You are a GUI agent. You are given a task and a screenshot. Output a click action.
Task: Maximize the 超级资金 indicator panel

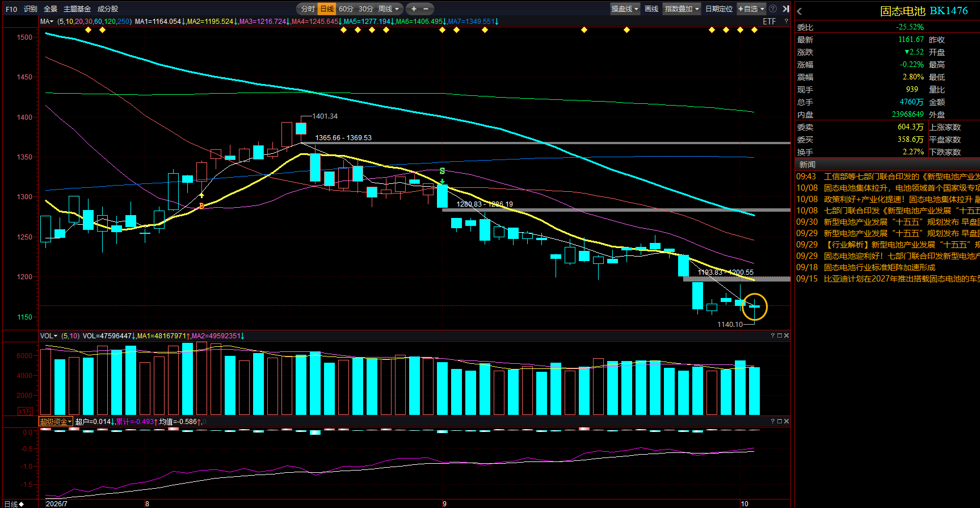779,421
